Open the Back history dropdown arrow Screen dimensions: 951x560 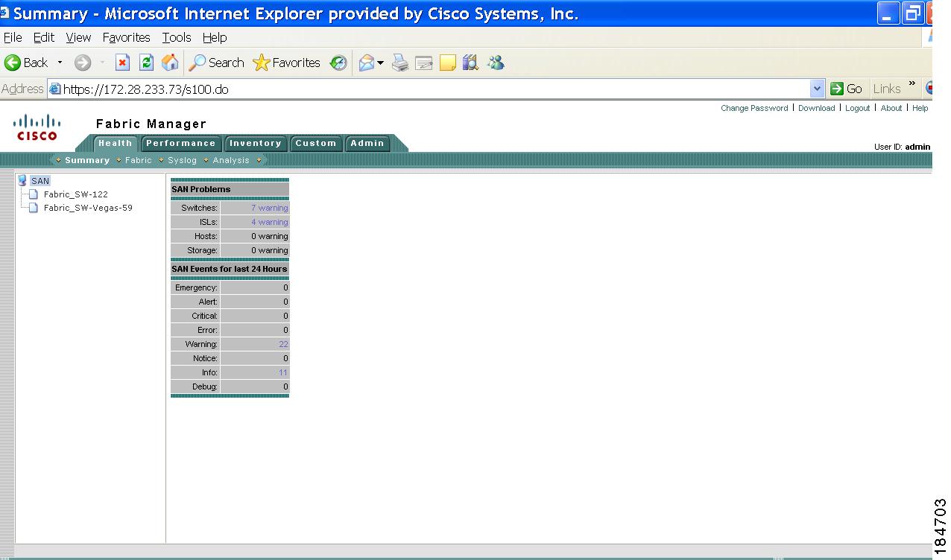tap(60, 63)
